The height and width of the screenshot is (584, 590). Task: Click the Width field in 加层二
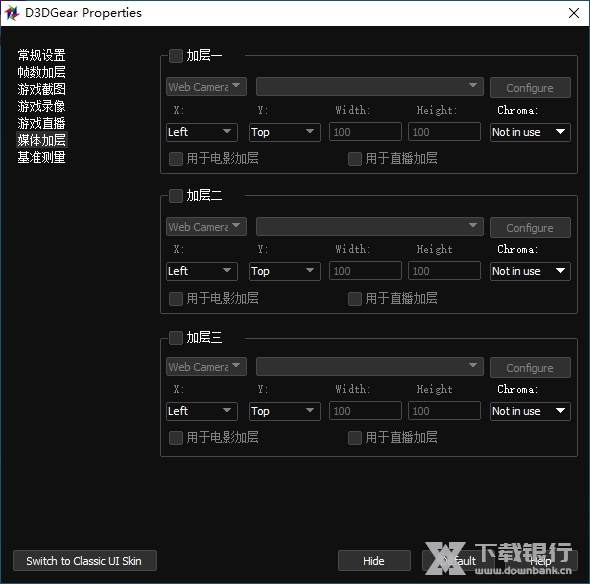365,271
